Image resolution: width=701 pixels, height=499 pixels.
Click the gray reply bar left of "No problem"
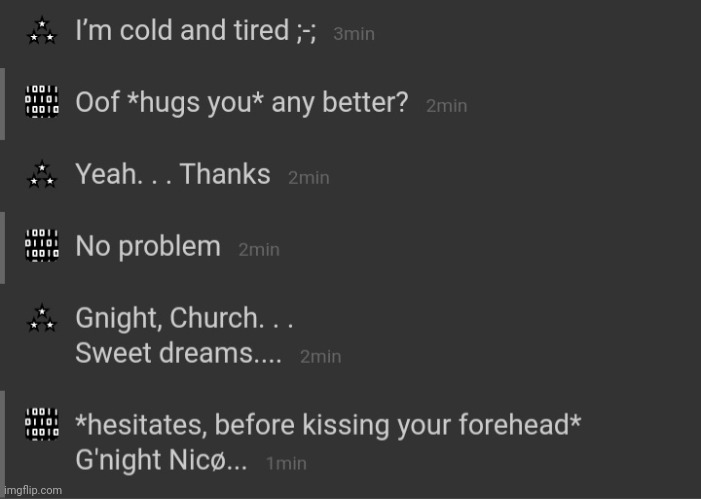tap(4, 246)
